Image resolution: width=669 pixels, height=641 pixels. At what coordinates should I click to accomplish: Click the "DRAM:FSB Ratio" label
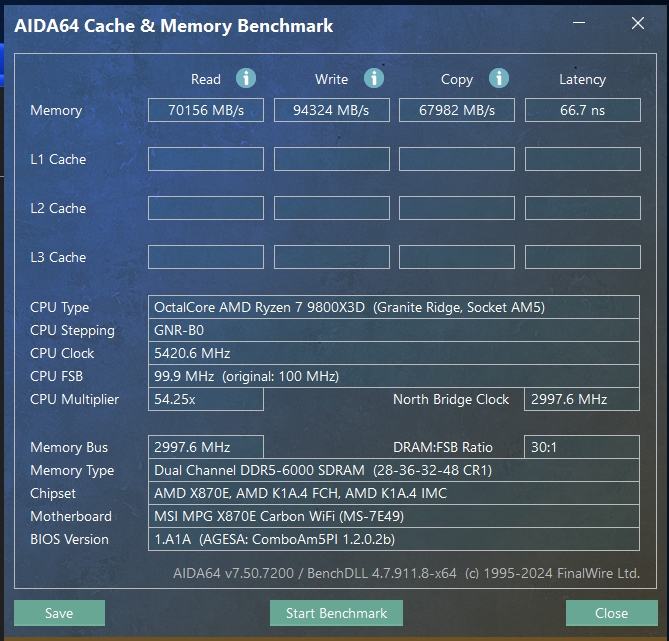442,447
